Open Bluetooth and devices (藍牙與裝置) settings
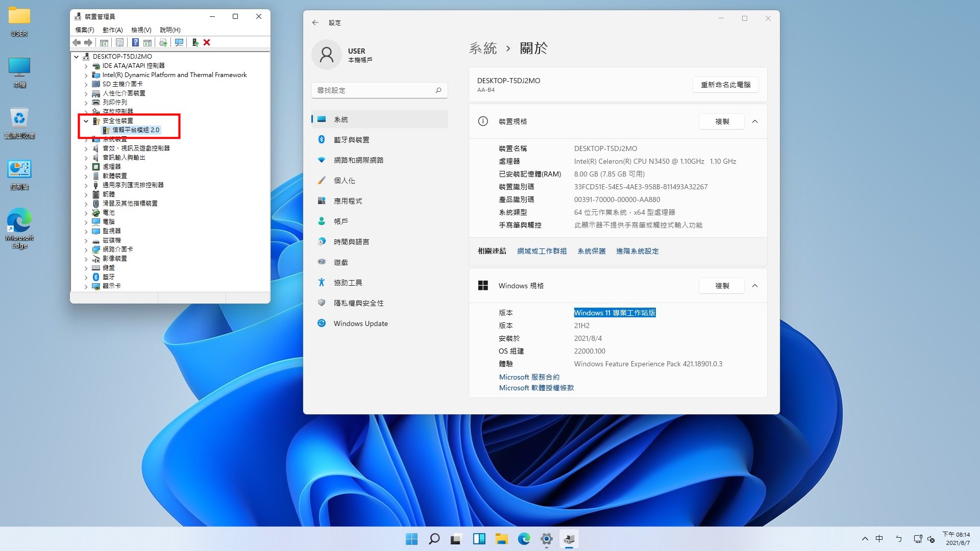 [351, 140]
